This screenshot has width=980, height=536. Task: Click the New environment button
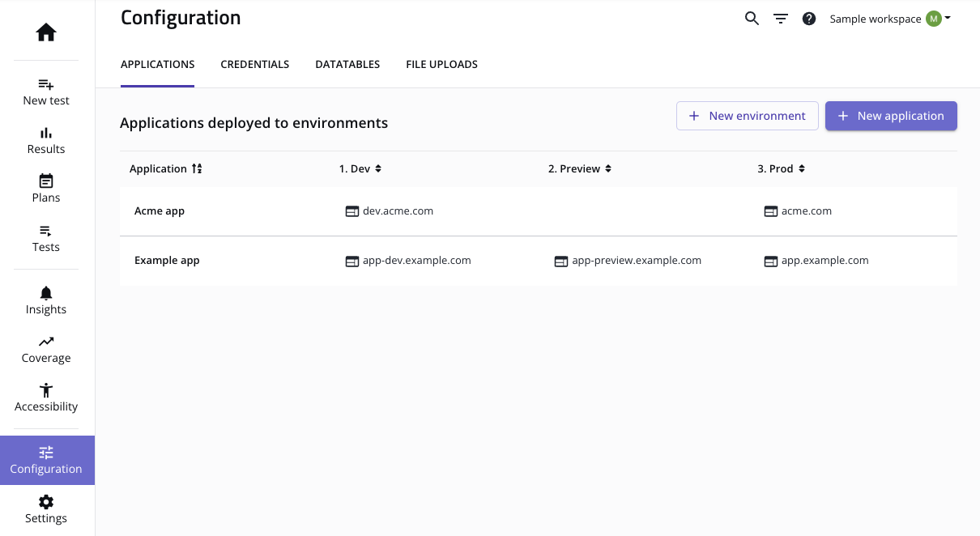point(747,116)
